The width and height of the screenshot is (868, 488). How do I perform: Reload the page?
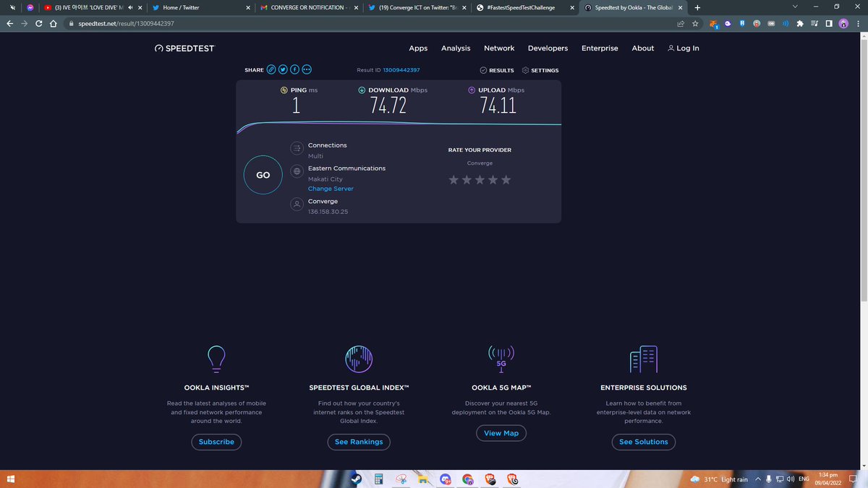pos(38,23)
